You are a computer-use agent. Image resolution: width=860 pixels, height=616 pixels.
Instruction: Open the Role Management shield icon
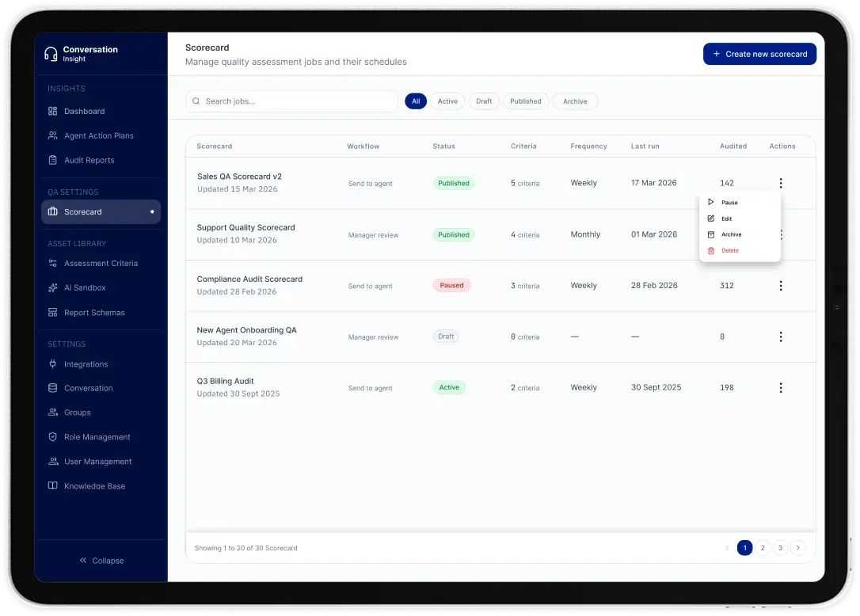pos(52,437)
